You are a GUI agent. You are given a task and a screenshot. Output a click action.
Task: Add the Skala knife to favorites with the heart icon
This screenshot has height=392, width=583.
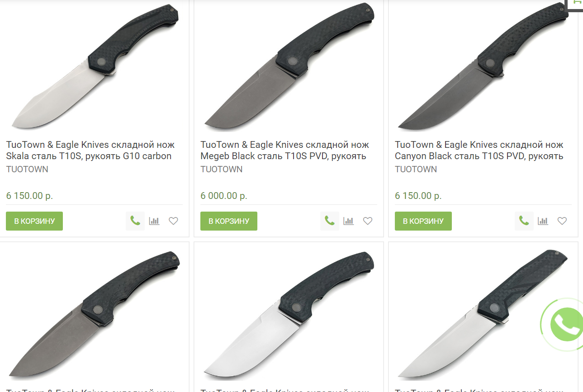(173, 221)
